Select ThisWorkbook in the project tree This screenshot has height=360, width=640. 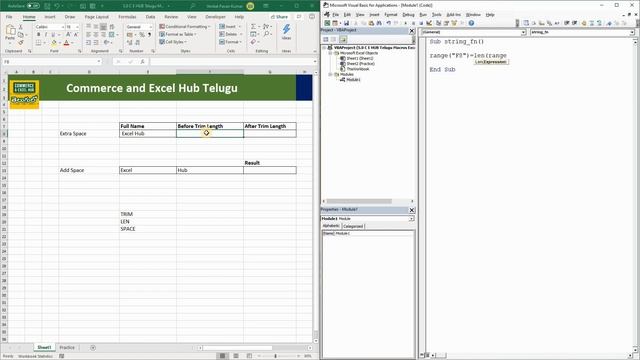click(358, 69)
